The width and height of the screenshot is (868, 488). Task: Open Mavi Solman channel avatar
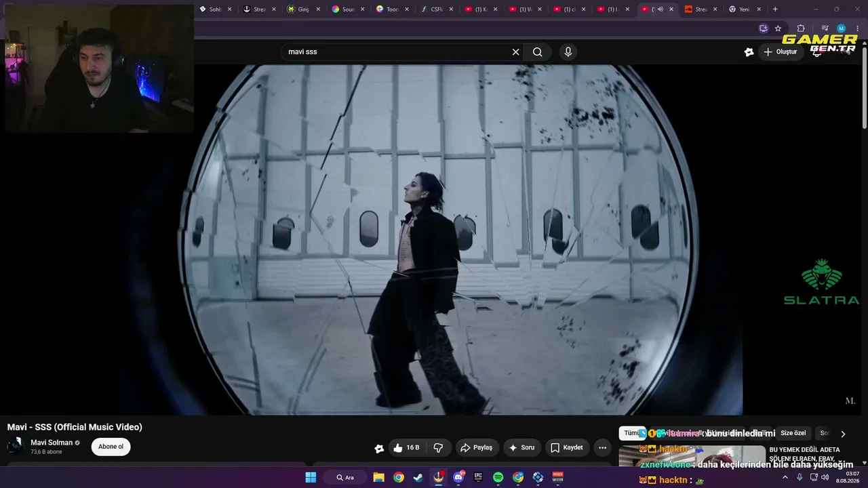16,447
